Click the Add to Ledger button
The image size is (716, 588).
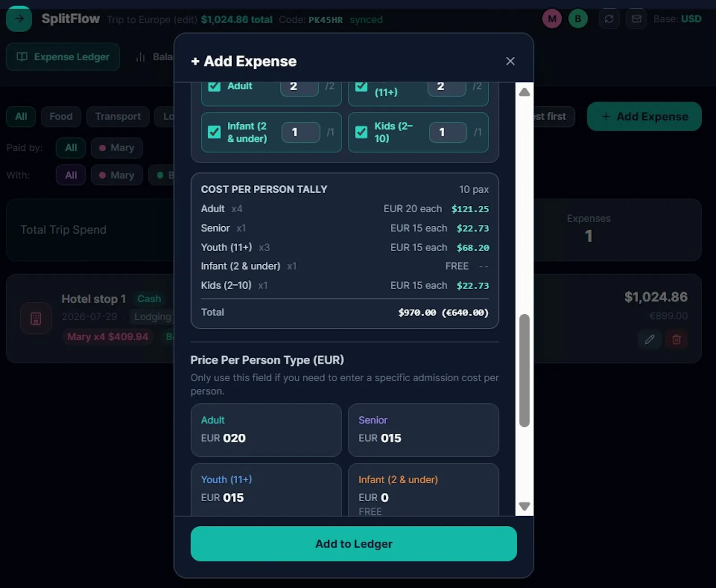(x=354, y=544)
